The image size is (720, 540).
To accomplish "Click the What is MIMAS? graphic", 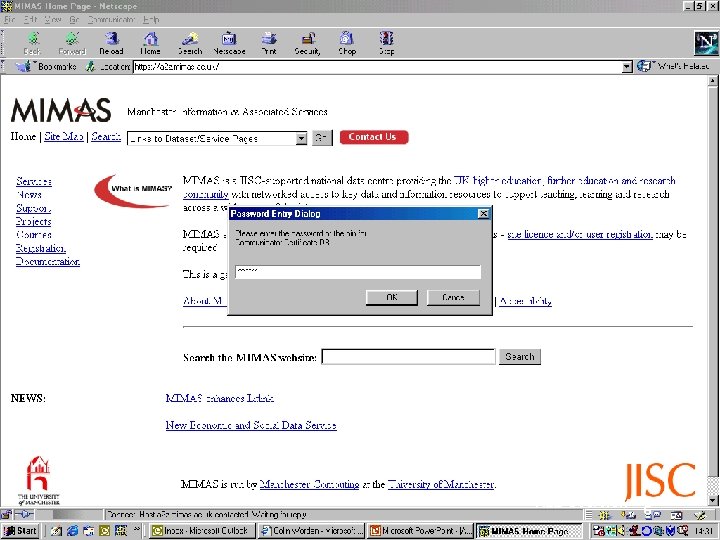I will (133, 190).
